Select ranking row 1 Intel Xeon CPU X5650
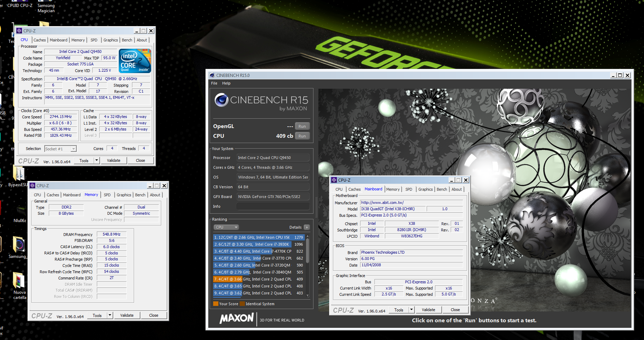Image resolution: width=644 pixels, height=340 pixels. coord(259,237)
